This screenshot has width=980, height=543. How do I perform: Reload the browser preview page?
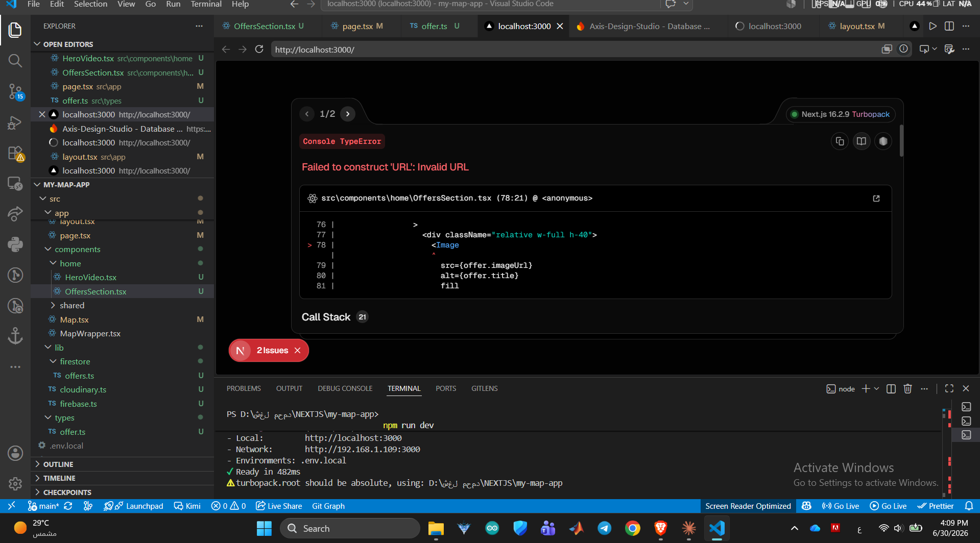click(259, 49)
